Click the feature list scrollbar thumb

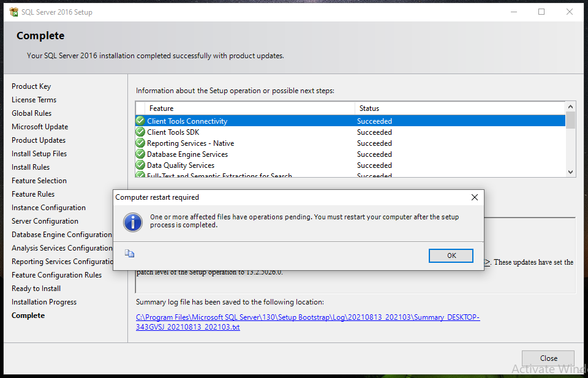point(570,120)
